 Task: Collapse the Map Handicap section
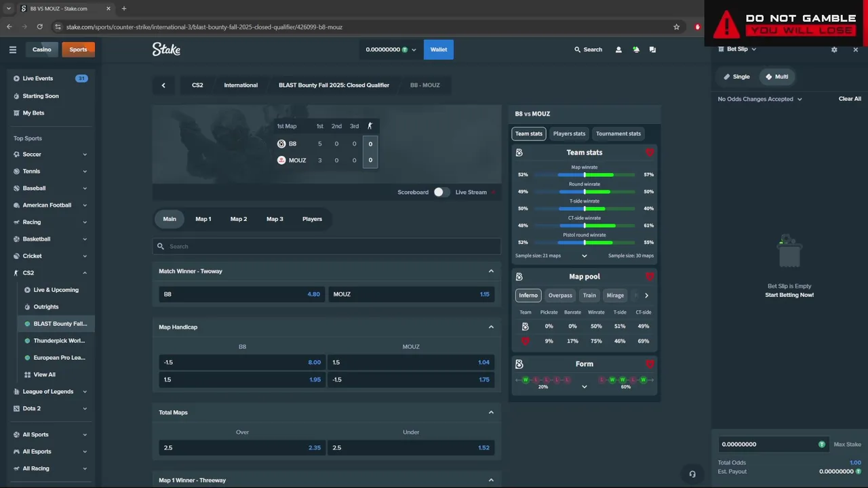[491, 327]
